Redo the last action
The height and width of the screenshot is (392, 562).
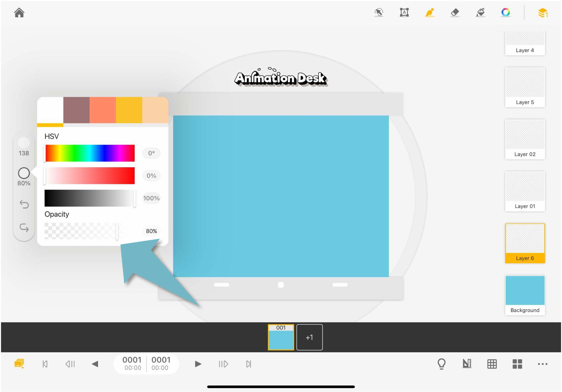pos(24,228)
